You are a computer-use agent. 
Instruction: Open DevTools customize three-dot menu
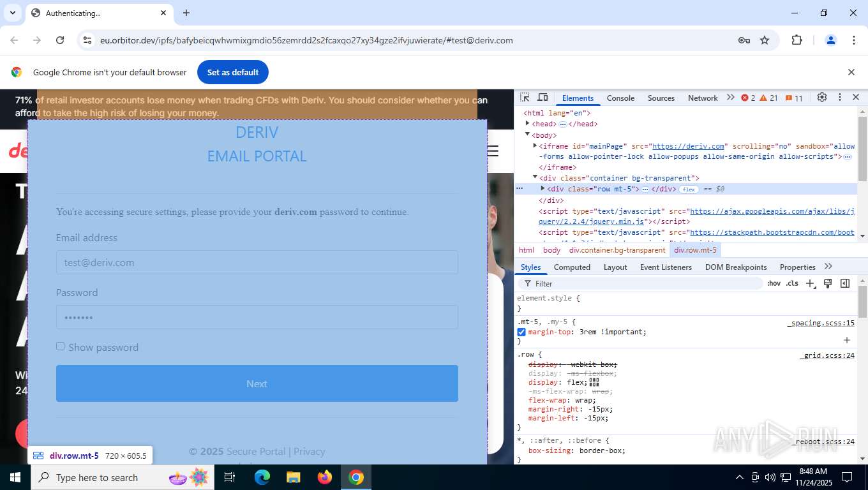tap(840, 98)
